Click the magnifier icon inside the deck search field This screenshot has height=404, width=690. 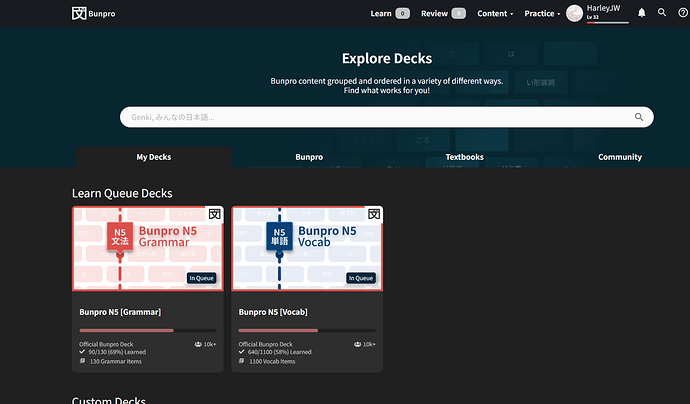(x=639, y=117)
